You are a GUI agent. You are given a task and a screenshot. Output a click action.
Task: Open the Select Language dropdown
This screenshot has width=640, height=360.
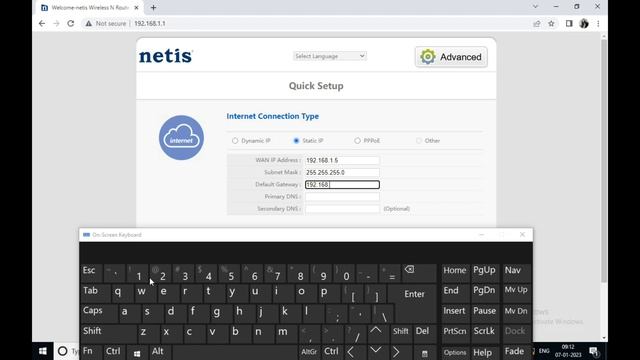(x=329, y=56)
